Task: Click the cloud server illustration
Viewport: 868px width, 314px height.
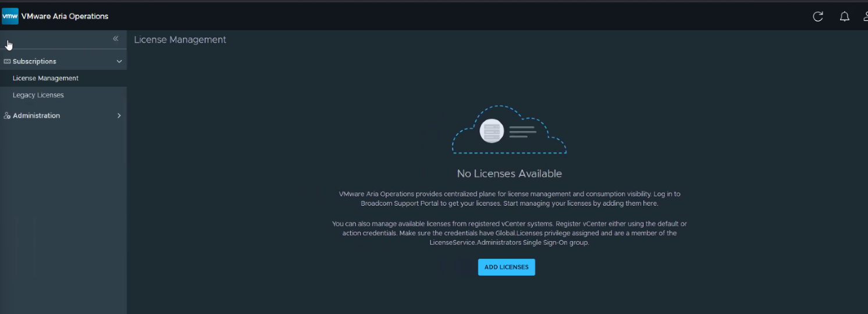Action: (x=509, y=130)
